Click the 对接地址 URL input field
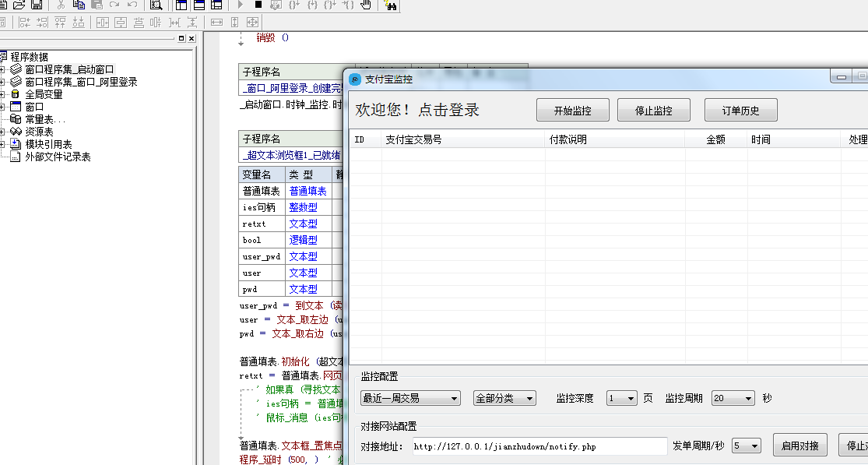Screen dimensions: 868x465 [539, 446]
